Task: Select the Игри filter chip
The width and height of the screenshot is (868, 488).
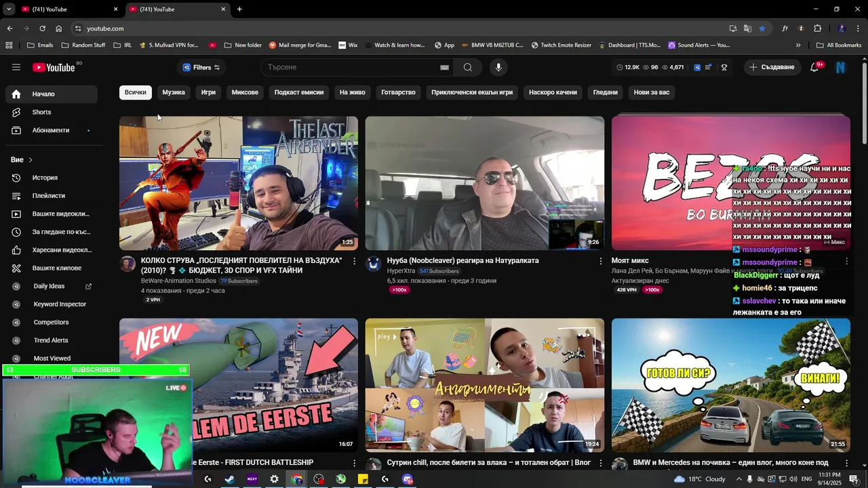Action: tap(208, 92)
